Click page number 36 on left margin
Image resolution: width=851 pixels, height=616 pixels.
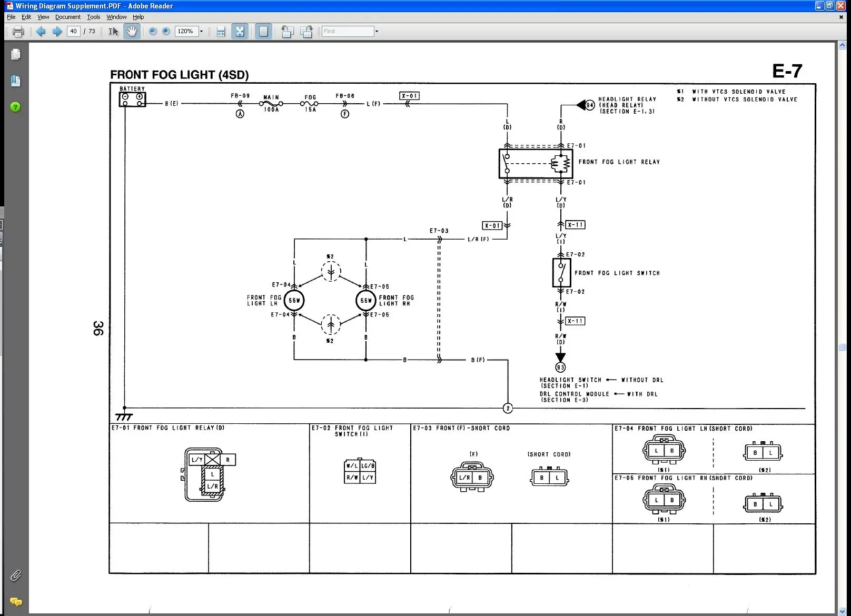[98, 328]
